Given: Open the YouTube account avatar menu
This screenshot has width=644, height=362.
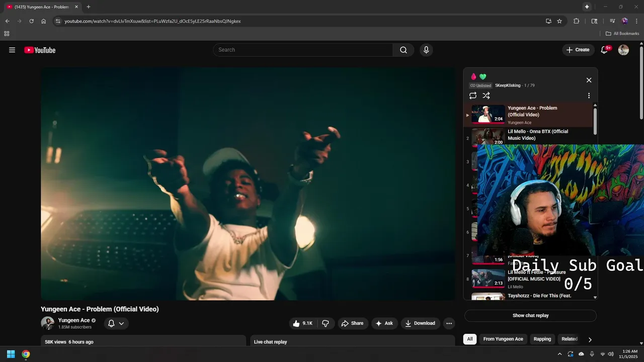Looking at the screenshot, I should tap(623, 50).
